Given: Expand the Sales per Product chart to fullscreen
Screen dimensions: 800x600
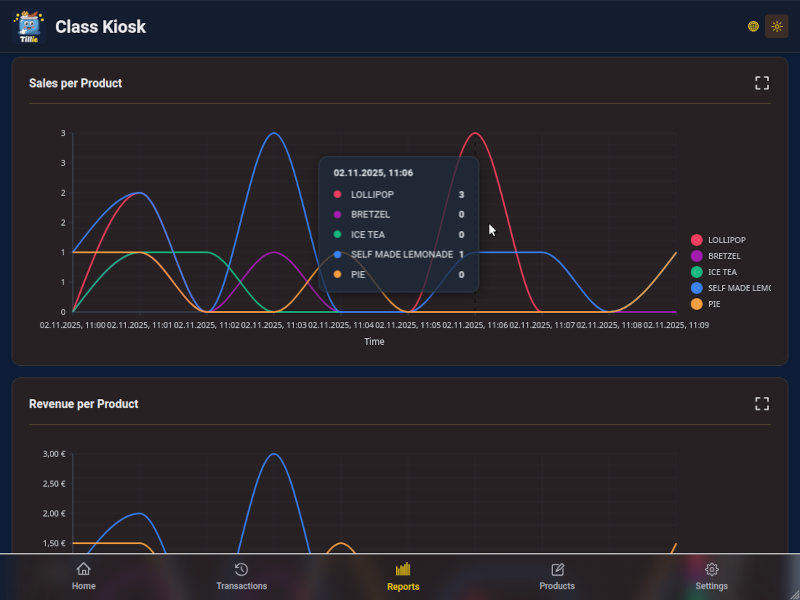Looking at the screenshot, I should tap(761, 83).
